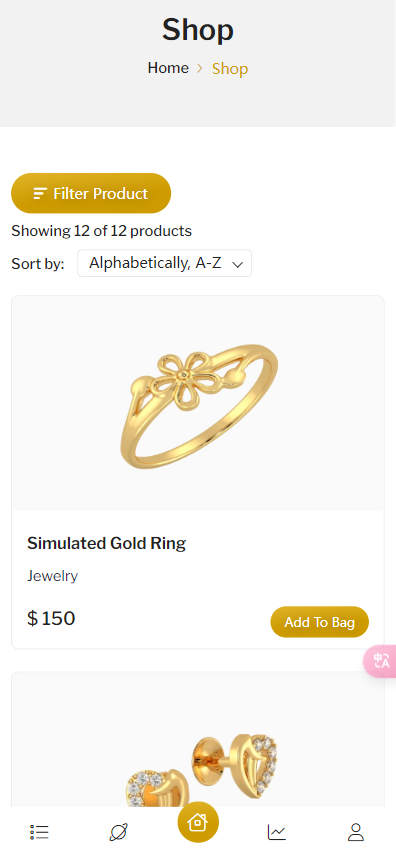This screenshot has width=396, height=857.
Task: Expand the Alphabetically, A-Z dropdown arrow
Action: tap(238, 265)
